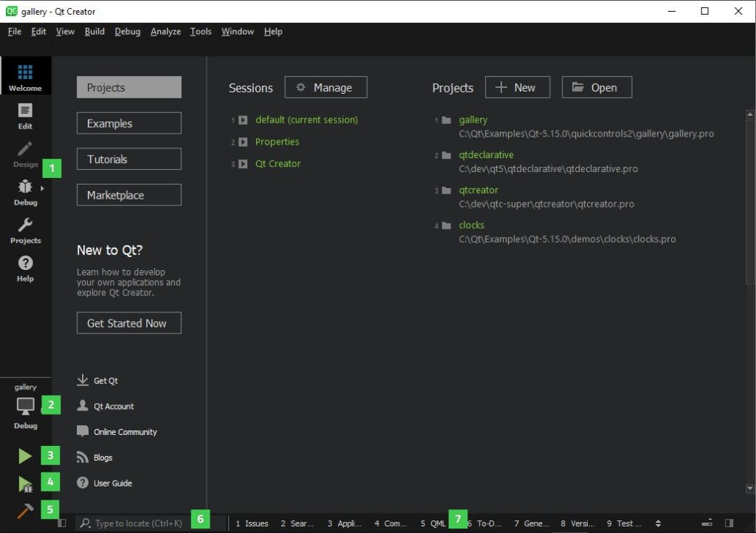
Task: Build the project using the hammer icon
Action: (x=24, y=509)
